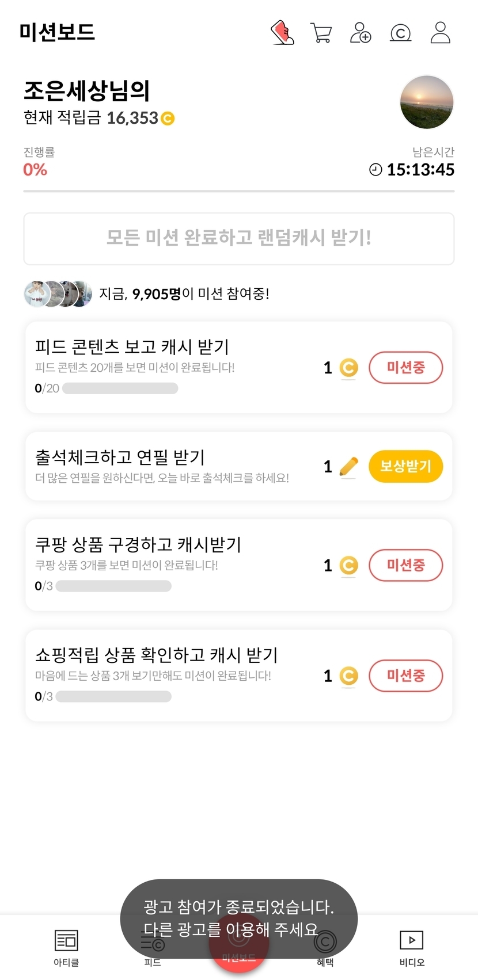Open the 피드 tab
Screen dimensions: 478x980
tap(153, 947)
